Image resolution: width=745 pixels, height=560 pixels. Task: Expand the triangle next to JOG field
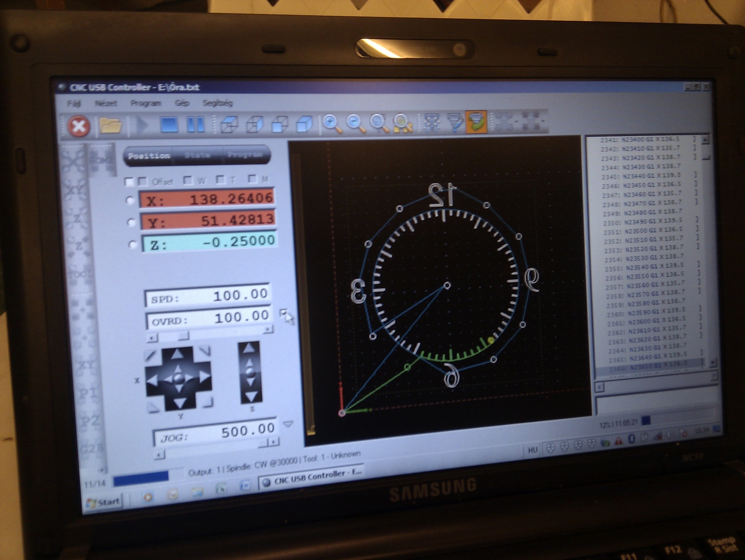(288, 425)
